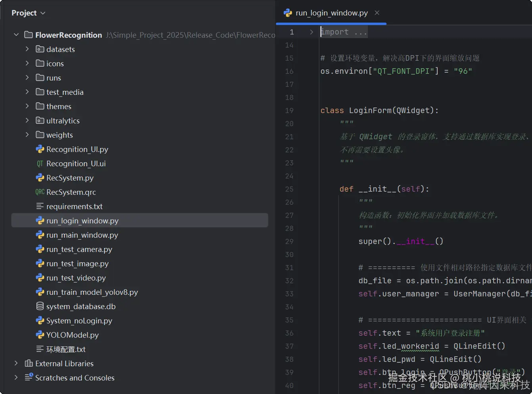The height and width of the screenshot is (394, 532).
Task: Expand the runs folder
Action: point(27,78)
